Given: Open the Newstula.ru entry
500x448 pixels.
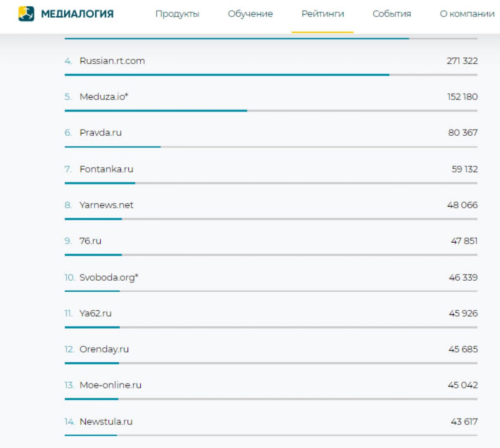Looking at the screenshot, I should (106, 421).
